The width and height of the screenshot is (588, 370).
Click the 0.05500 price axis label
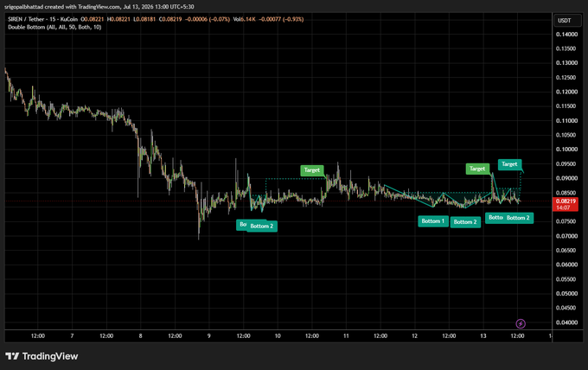[x=566, y=279]
